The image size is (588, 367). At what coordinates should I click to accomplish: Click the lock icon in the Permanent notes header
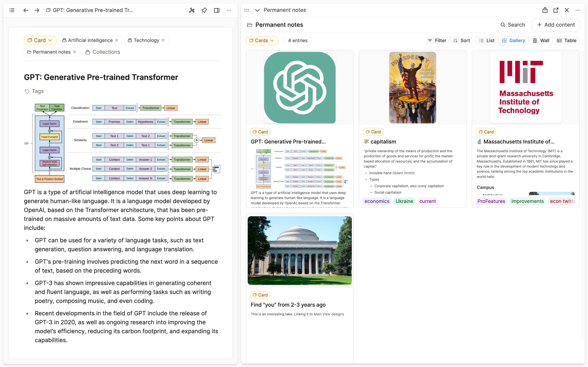pos(545,10)
